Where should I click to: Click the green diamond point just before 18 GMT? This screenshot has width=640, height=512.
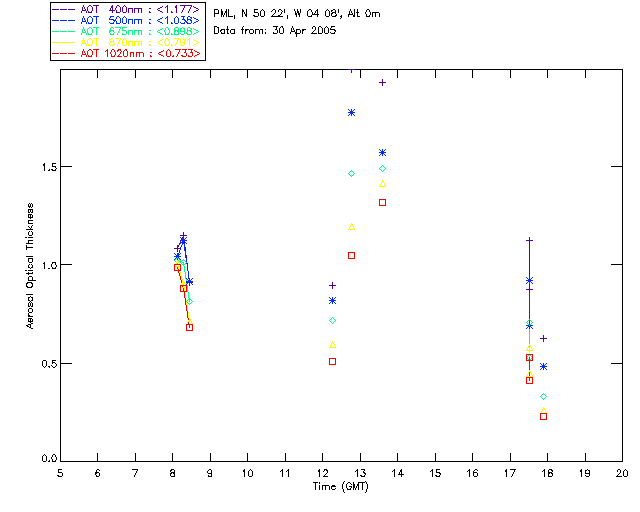point(543,396)
